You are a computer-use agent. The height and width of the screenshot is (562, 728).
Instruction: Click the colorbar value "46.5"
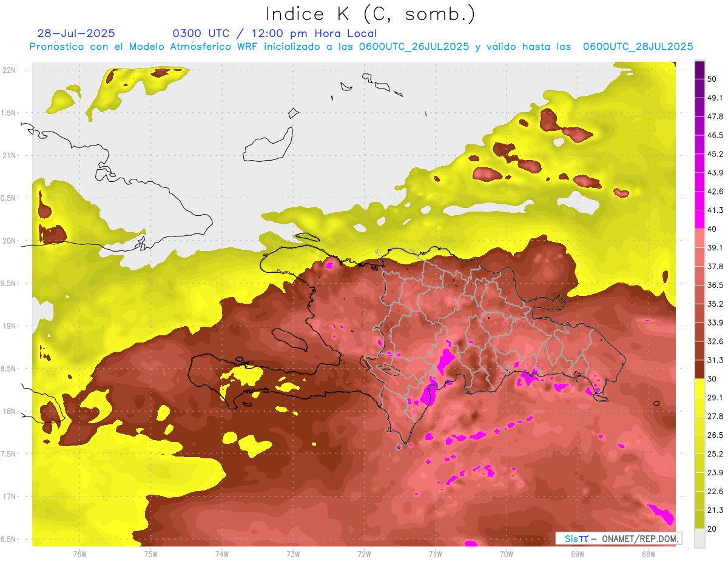pyautogui.click(x=716, y=135)
